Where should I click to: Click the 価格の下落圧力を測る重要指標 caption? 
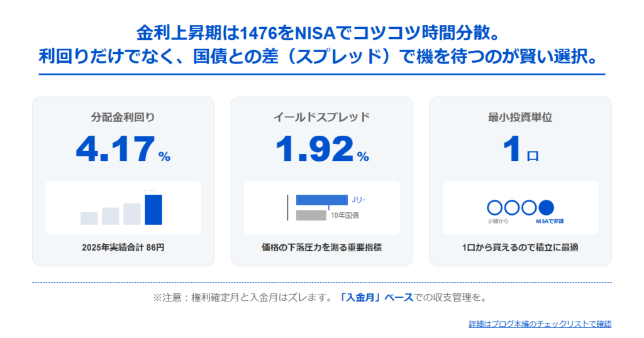point(322,248)
